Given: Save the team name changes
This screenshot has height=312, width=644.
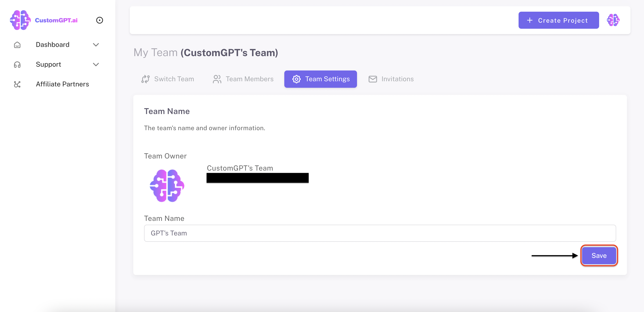Looking at the screenshot, I should point(599,255).
